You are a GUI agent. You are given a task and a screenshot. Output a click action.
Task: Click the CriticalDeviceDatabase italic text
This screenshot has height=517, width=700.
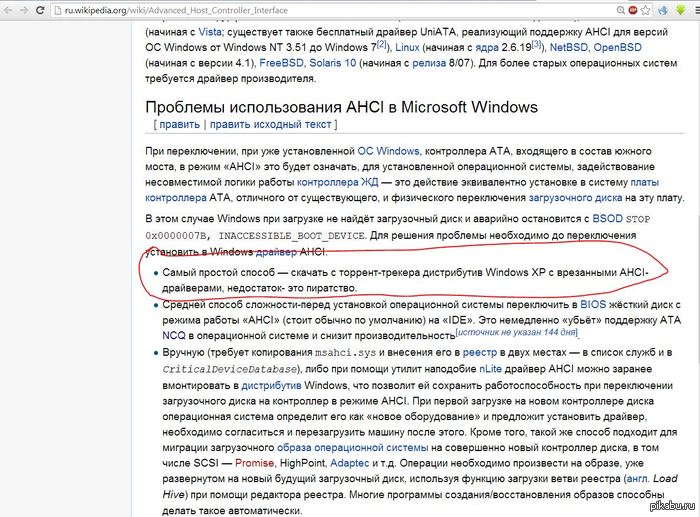[229, 369]
